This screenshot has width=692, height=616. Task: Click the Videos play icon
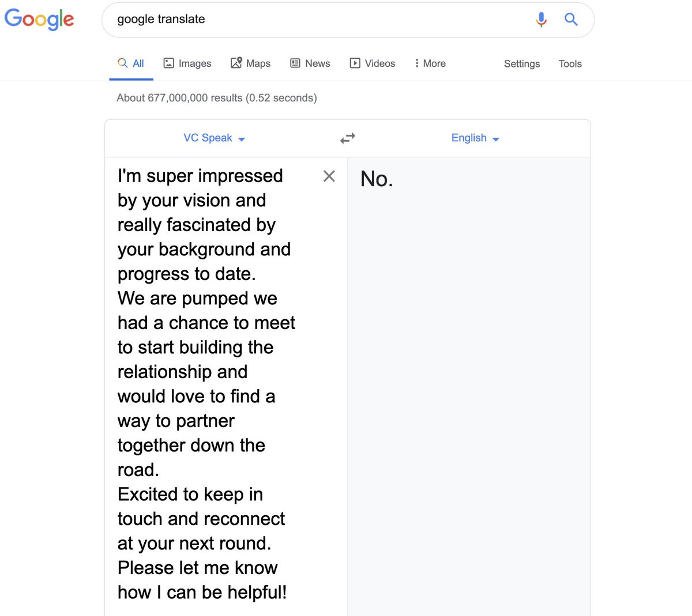[x=355, y=63]
